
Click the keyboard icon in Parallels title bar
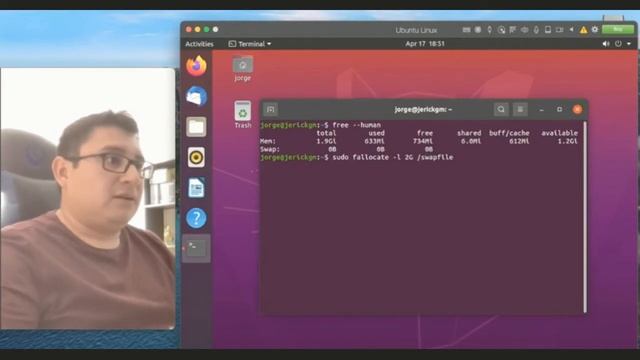[467, 30]
